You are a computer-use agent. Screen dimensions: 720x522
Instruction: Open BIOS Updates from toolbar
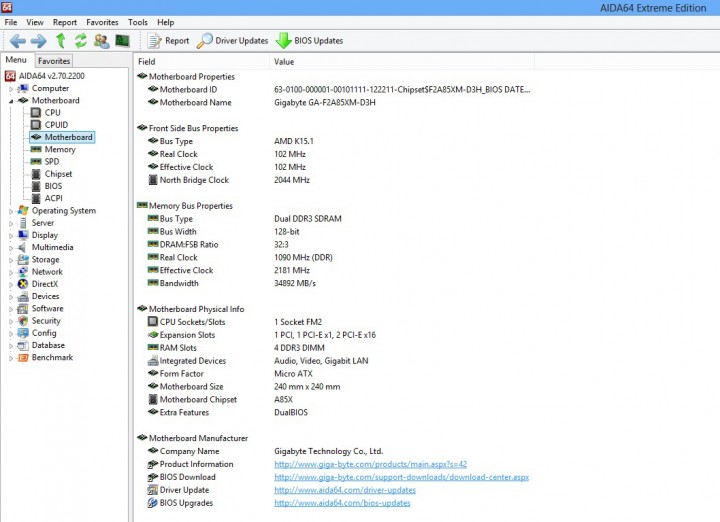tap(309, 41)
